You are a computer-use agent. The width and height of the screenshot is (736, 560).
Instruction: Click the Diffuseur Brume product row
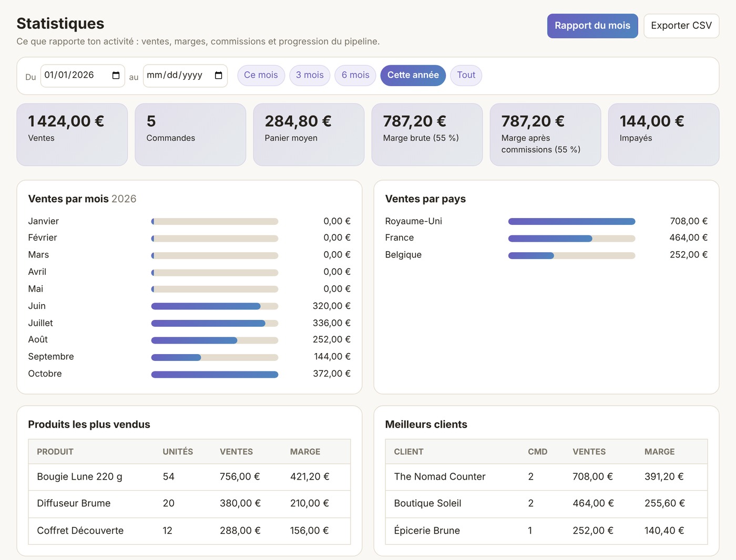tap(189, 504)
